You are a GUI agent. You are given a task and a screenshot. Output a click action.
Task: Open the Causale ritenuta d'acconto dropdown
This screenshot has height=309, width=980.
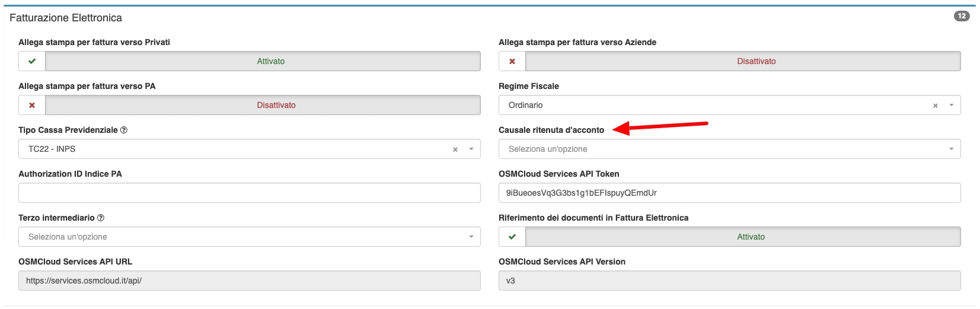click(x=729, y=149)
